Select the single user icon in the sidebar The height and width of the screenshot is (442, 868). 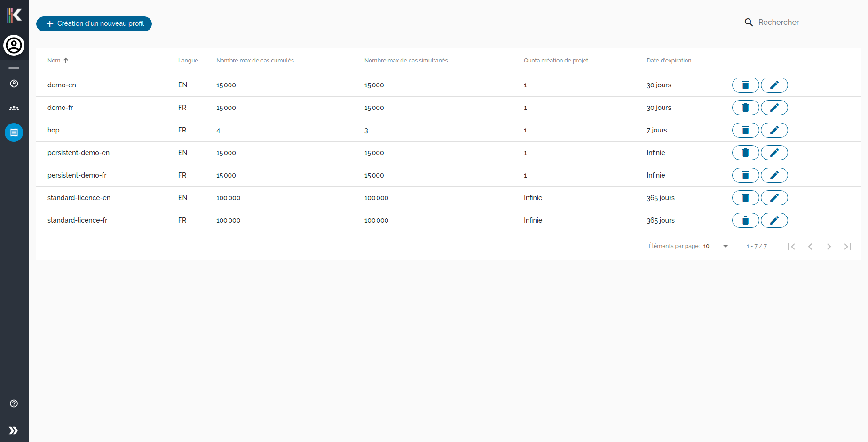tap(14, 84)
